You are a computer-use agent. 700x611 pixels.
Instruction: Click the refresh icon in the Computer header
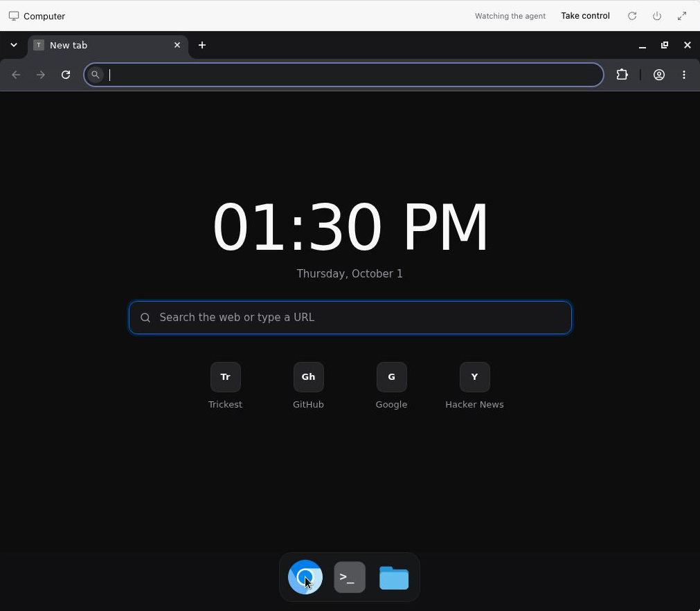pyautogui.click(x=632, y=16)
